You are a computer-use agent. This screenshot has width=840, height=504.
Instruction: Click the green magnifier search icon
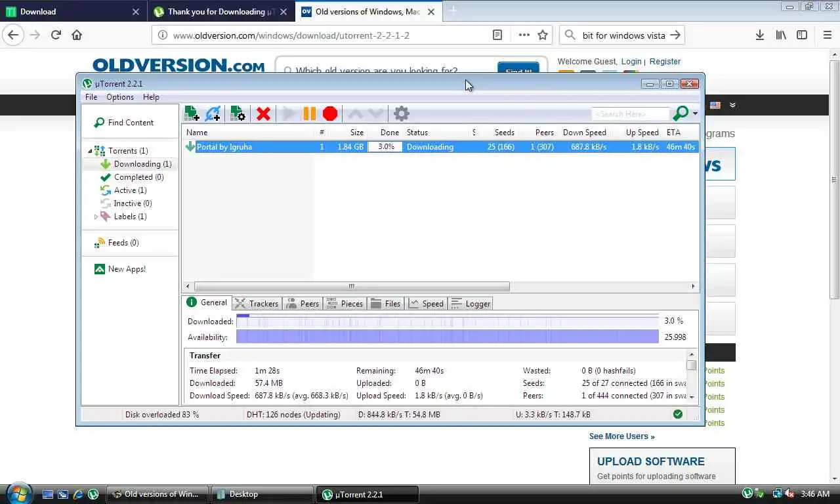point(681,114)
